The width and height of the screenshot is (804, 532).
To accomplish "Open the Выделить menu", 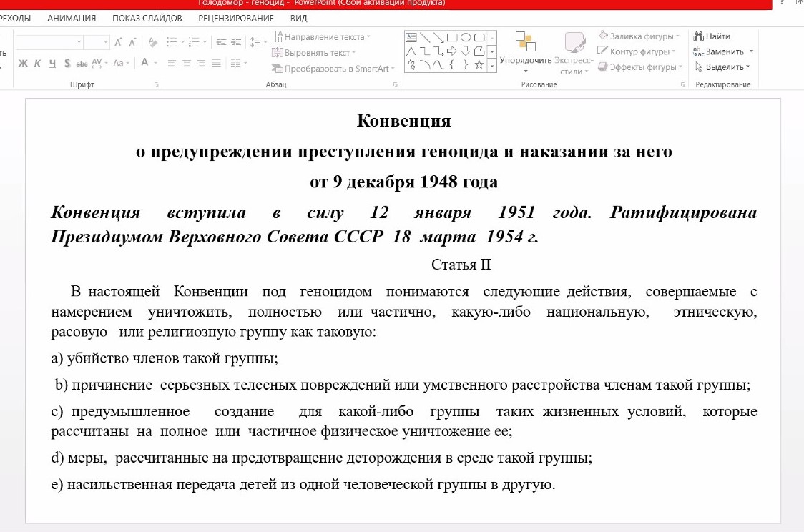I will 722,67.
